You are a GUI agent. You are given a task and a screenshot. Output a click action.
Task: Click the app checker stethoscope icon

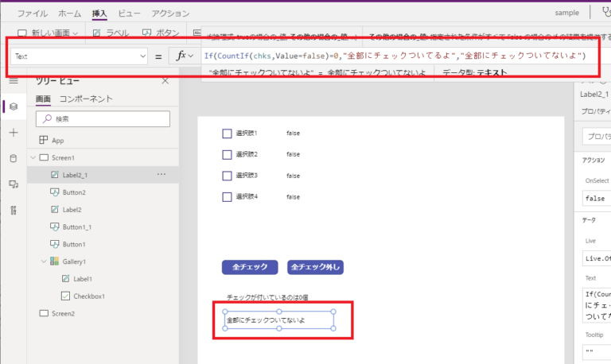coord(606,12)
